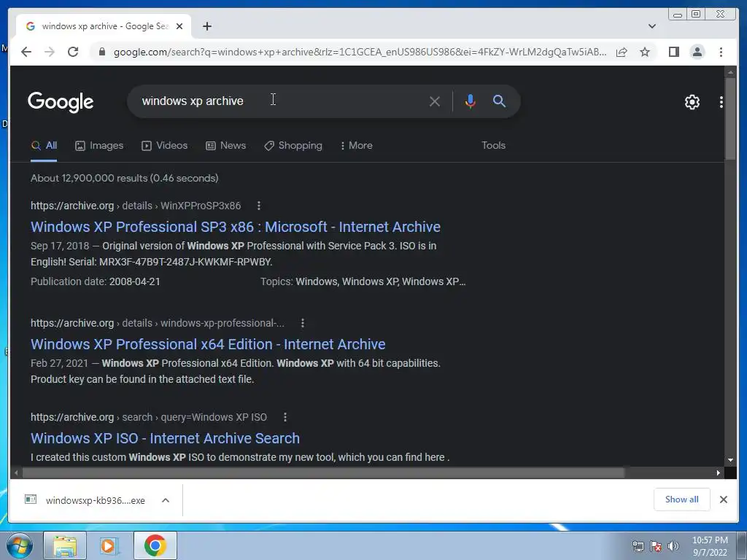This screenshot has width=747, height=560.
Task: Clear the search box with X
Action: (x=434, y=101)
